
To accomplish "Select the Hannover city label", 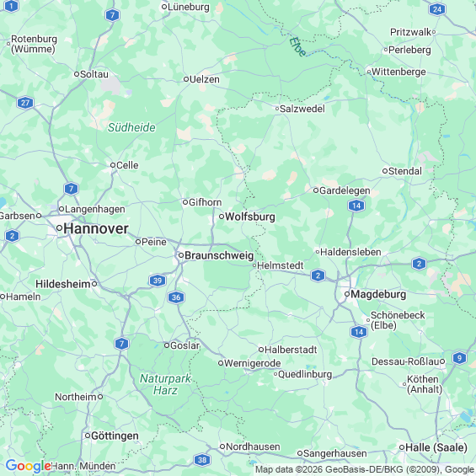I will tap(96, 228).
